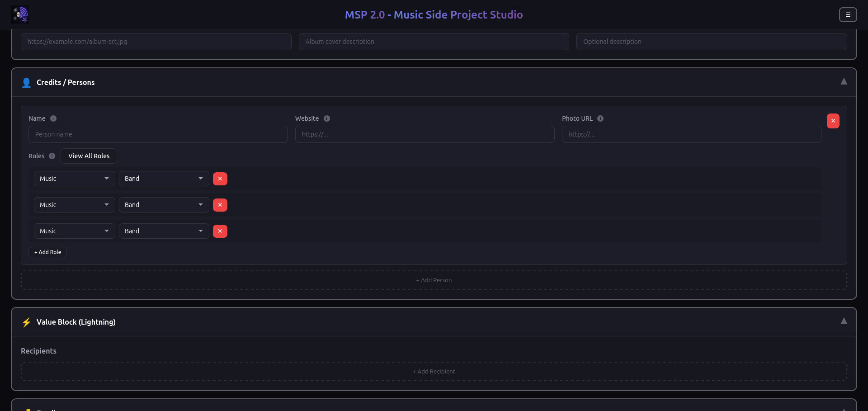
Task: Remove the second Music Band role
Action: 220,205
